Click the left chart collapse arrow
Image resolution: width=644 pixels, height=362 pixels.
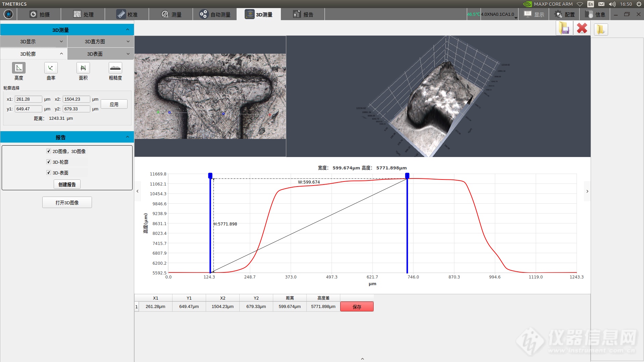138,191
